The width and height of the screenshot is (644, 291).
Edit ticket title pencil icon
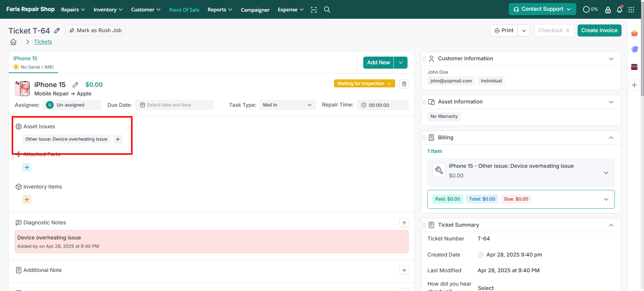coord(57,30)
